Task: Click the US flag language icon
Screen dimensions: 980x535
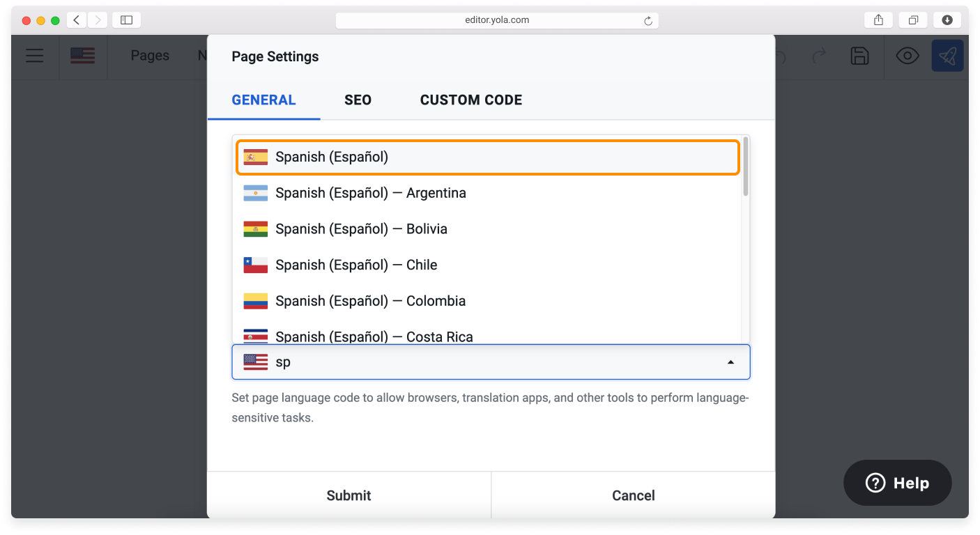Action: (82, 56)
